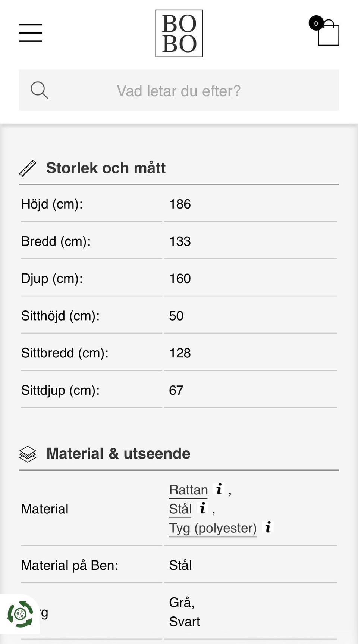Viewport: 358px width, 644px height.
Task: Click the magnifying glass search icon
Action: click(39, 90)
